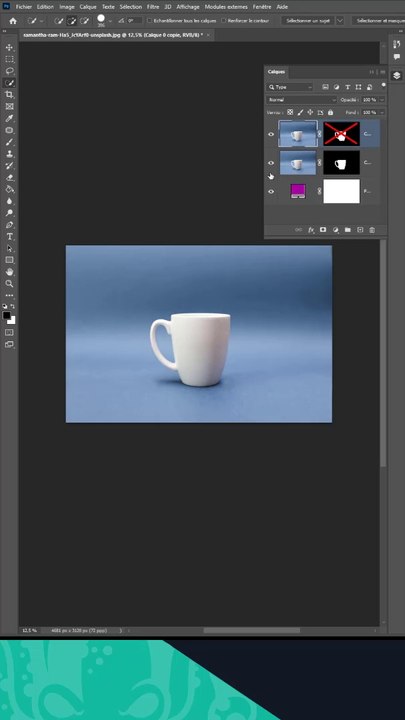
Task: Select the Horizontal Type tool
Action: pyautogui.click(x=9, y=236)
